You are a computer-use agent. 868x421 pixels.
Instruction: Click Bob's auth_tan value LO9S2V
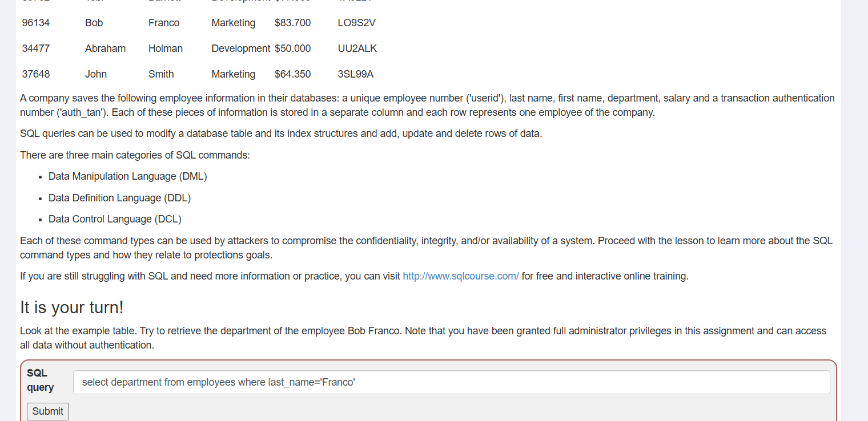click(356, 23)
